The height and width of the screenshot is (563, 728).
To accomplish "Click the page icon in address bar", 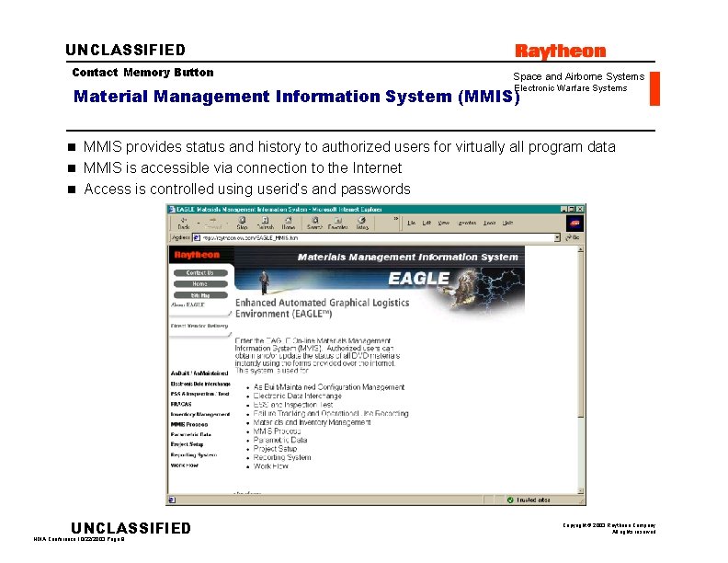I will point(197,238).
